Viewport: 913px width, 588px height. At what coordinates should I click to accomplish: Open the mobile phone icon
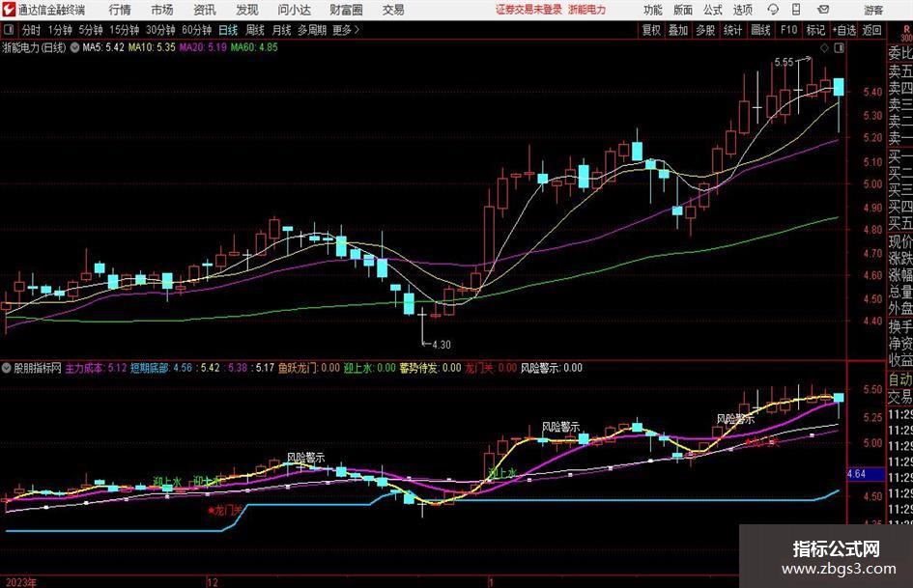pos(796,10)
